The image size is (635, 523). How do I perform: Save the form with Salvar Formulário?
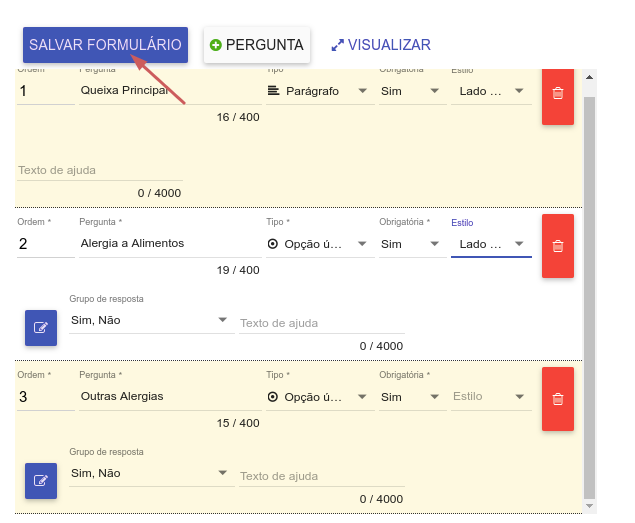coord(105,45)
